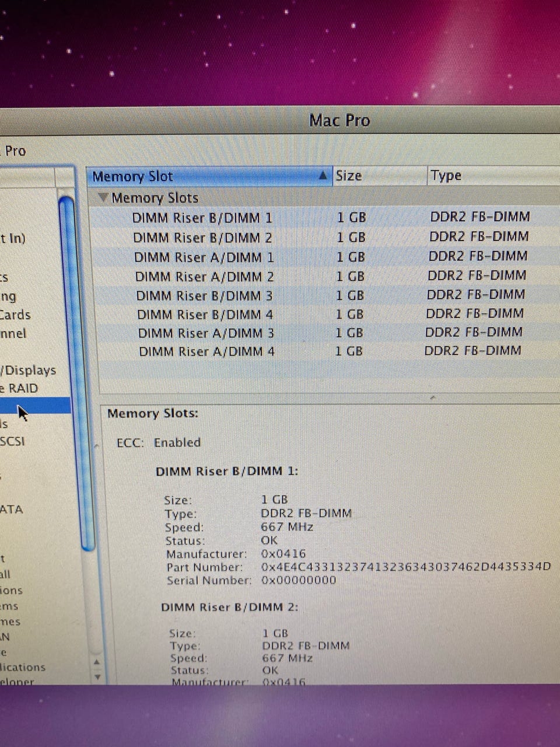The height and width of the screenshot is (747, 560).
Task: Click the 'Memory Slots:' heading in the details
Action: pyautogui.click(x=153, y=413)
